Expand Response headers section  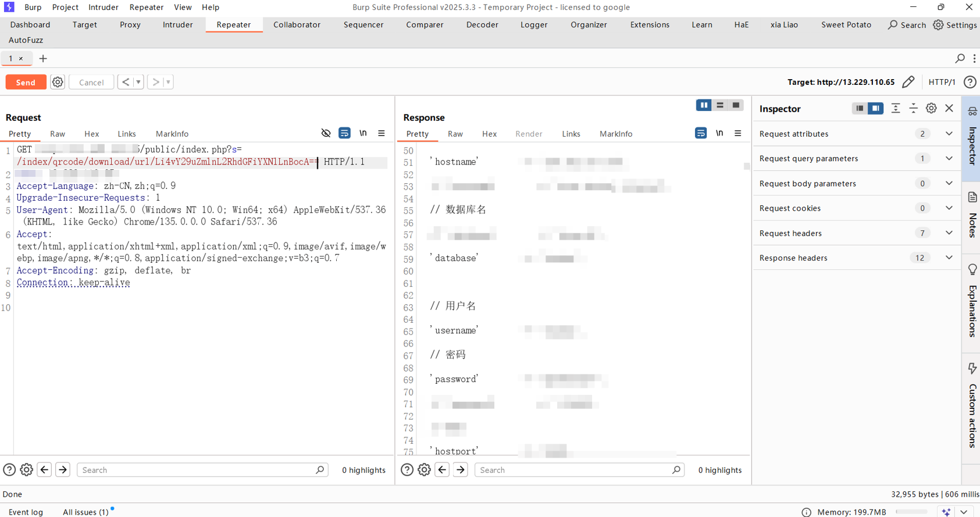pos(857,258)
